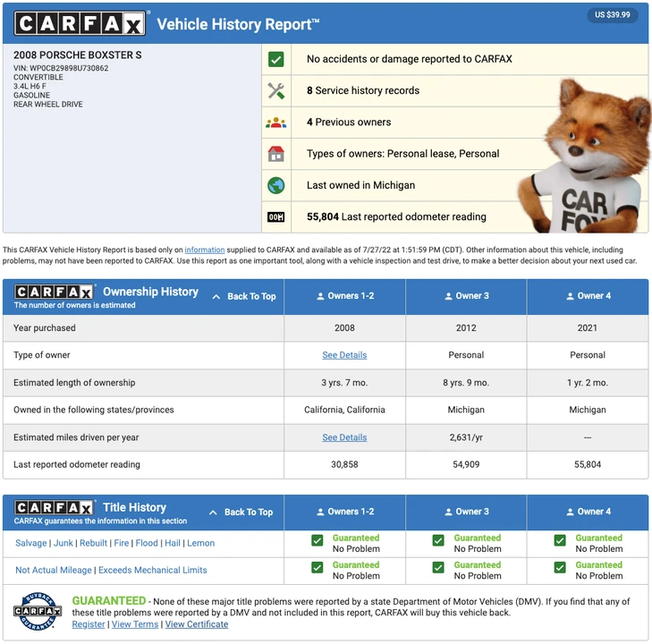
Task: Open the Lemon title link
Action: [201, 543]
